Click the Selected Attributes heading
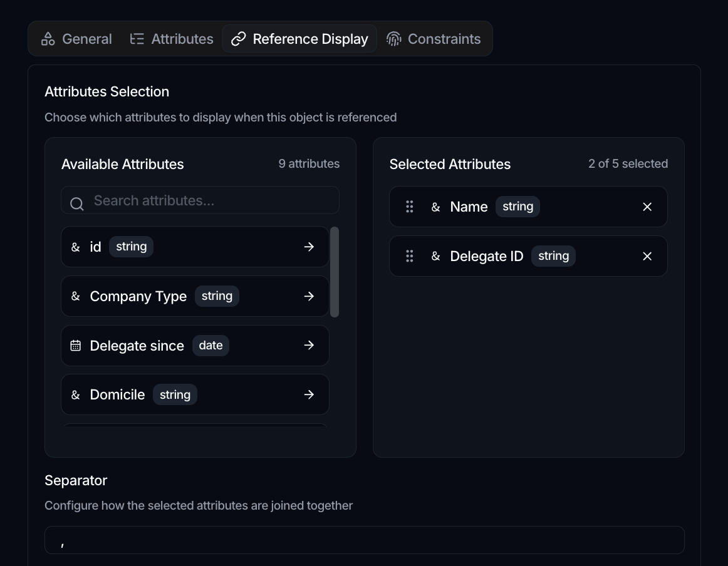 click(450, 164)
